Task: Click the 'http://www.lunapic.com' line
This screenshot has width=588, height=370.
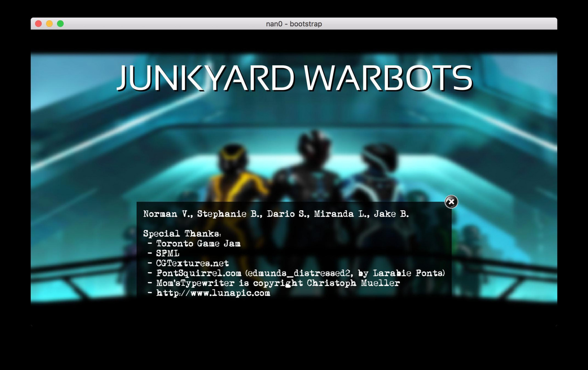Action: pos(209,293)
